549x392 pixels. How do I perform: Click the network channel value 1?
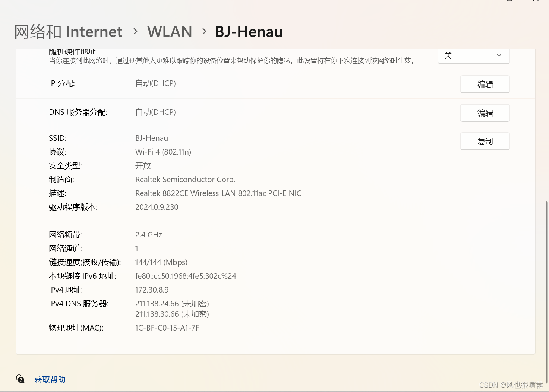click(137, 249)
